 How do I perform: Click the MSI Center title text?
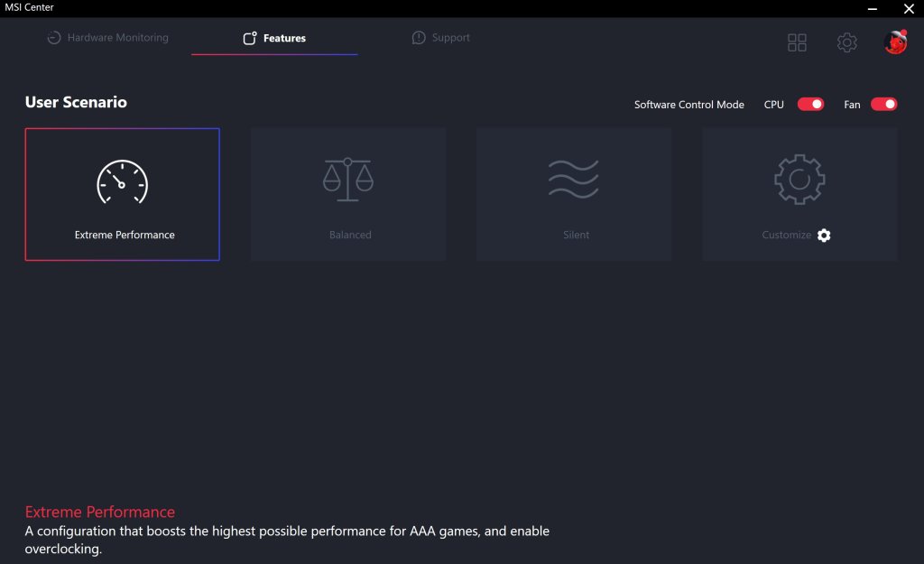click(x=29, y=7)
